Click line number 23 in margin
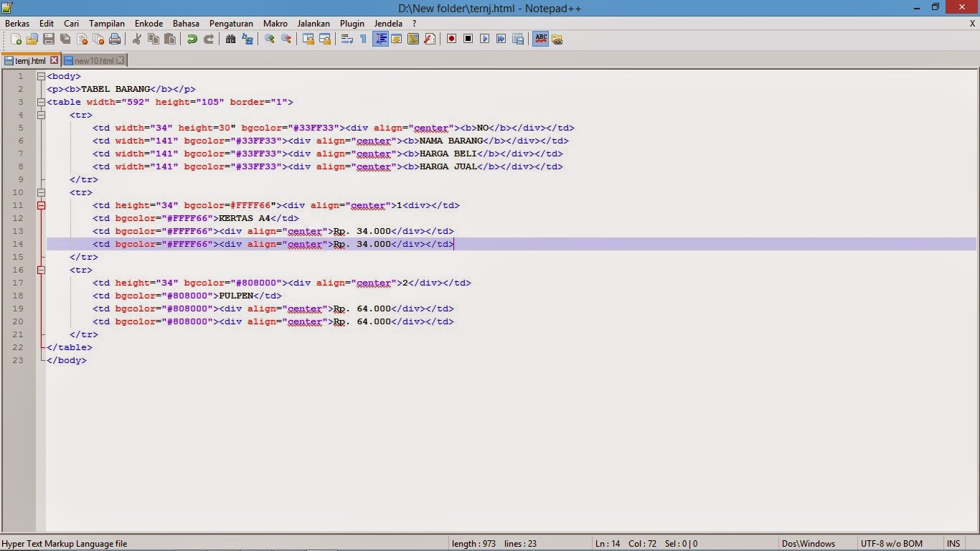This screenshot has width=980, height=551. point(18,360)
